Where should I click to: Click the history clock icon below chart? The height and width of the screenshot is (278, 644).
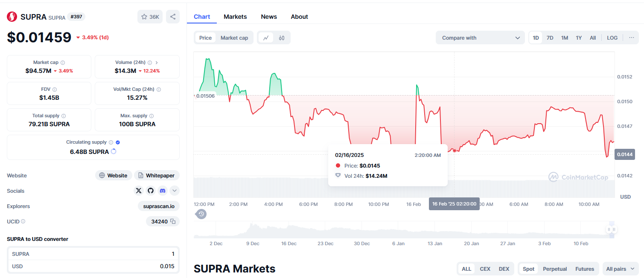201,214
